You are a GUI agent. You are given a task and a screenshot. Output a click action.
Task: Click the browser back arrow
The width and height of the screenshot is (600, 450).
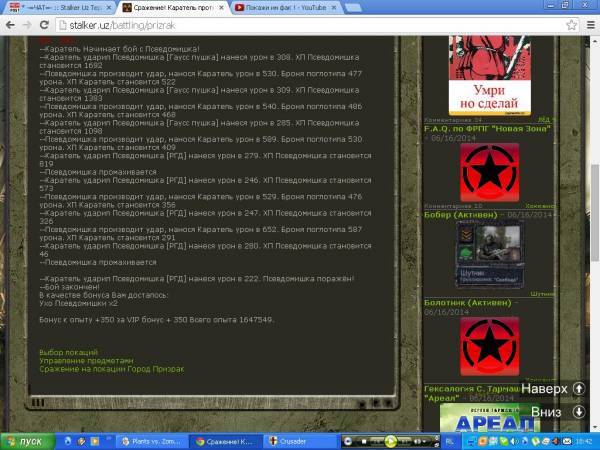pyautogui.click(x=10, y=25)
